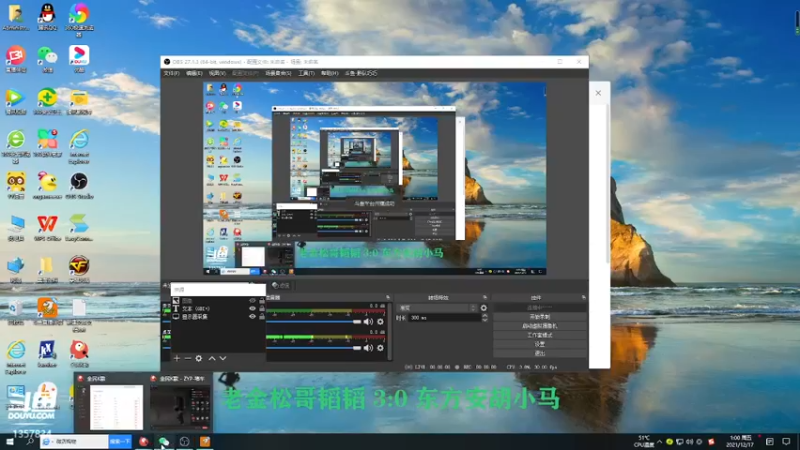Toggle visibility of the display capture source
Viewport: 800px width, 450px height.
click(x=252, y=317)
